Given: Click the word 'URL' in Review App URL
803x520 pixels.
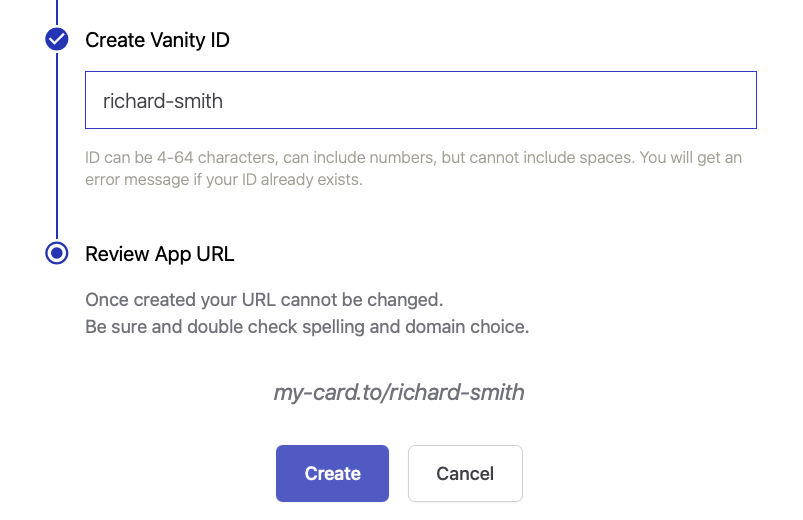Looking at the screenshot, I should 215,254.
